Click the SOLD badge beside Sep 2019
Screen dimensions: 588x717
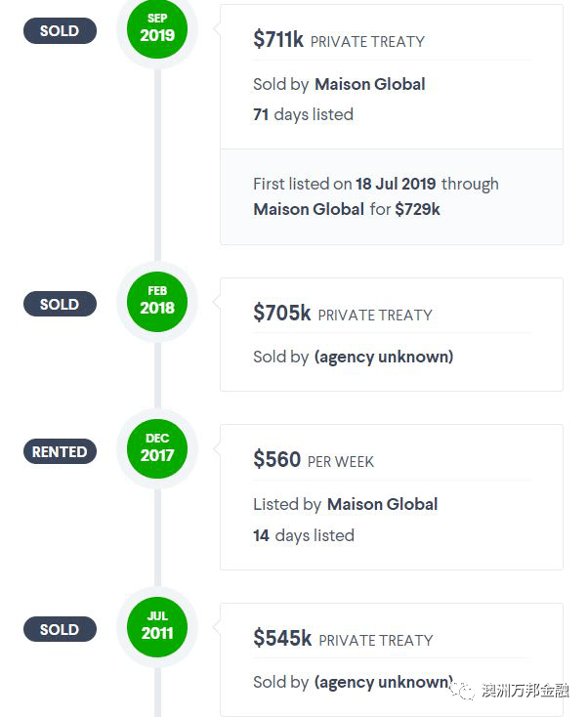tap(60, 30)
